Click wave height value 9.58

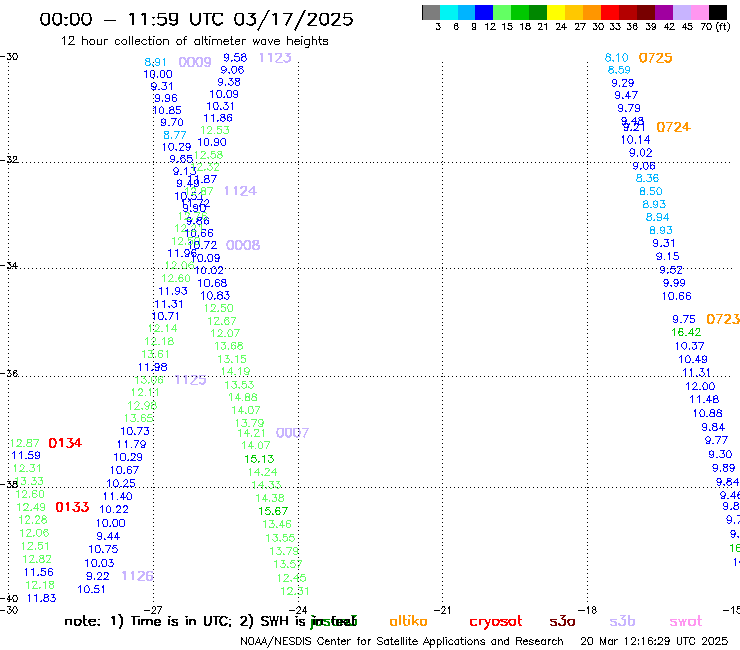[x=235, y=58]
